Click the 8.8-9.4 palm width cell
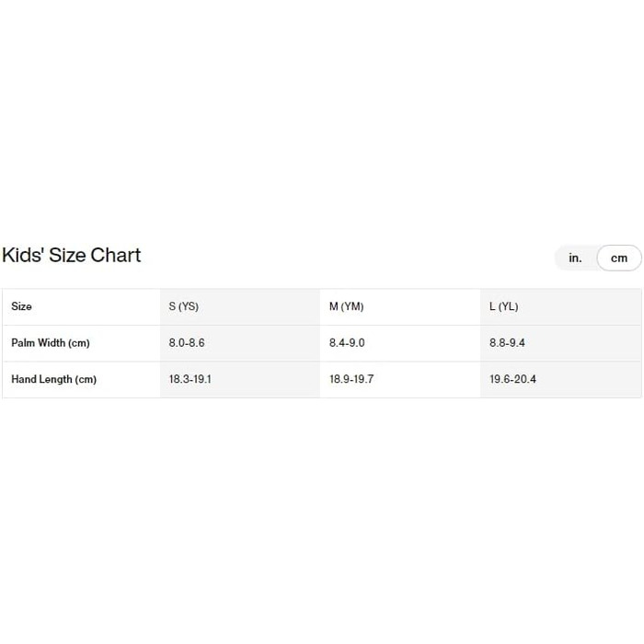This screenshot has height=644, width=644. click(x=507, y=342)
